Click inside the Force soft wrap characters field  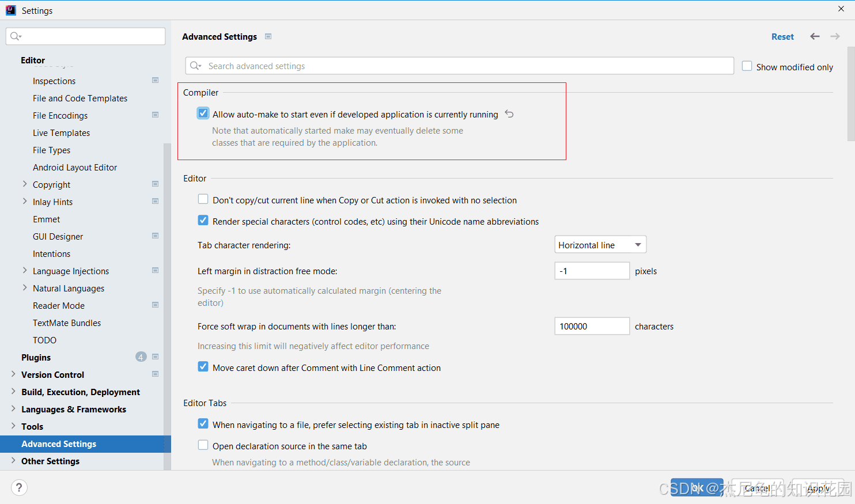point(592,326)
